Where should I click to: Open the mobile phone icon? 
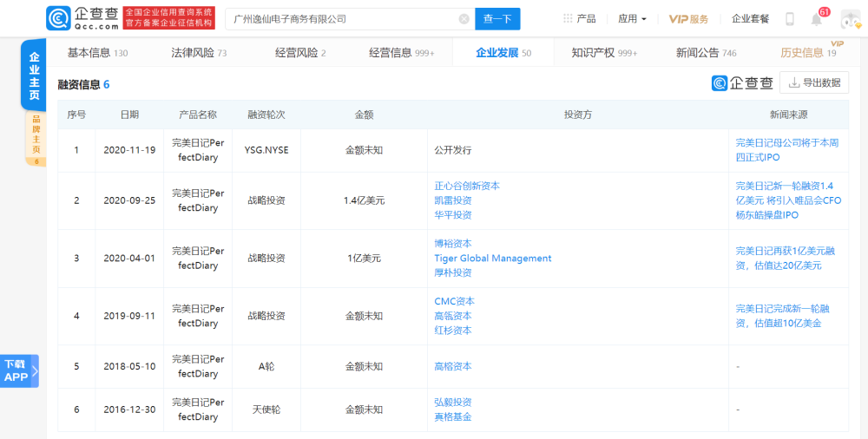coord(790,19)
